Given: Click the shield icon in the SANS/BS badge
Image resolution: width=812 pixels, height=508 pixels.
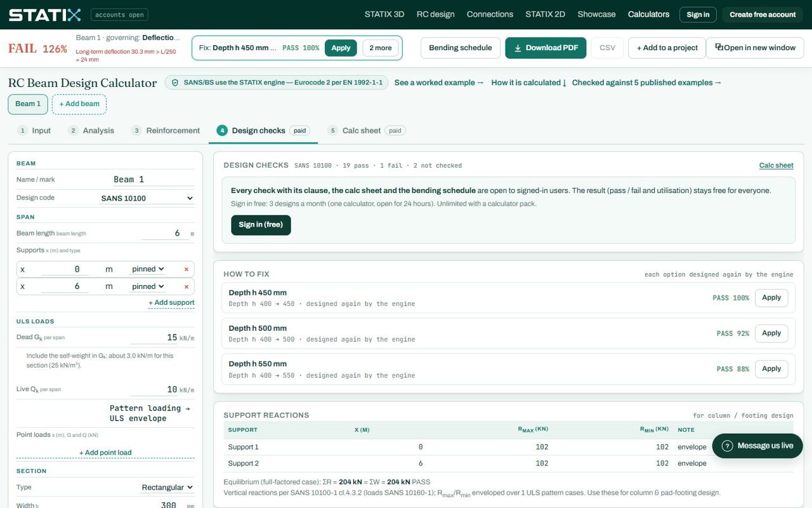Looking at the screenshot, I should [175, 83].
